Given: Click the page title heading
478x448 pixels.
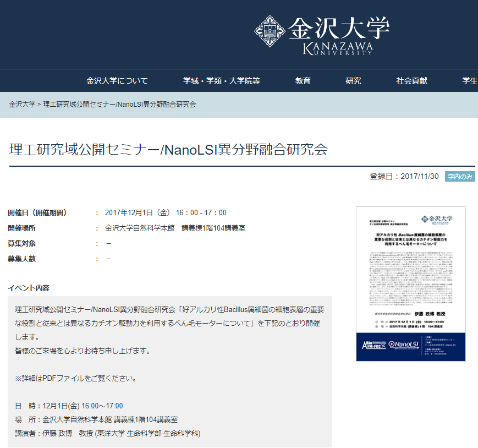Looking at the screenshot, I should coord(168,149).
